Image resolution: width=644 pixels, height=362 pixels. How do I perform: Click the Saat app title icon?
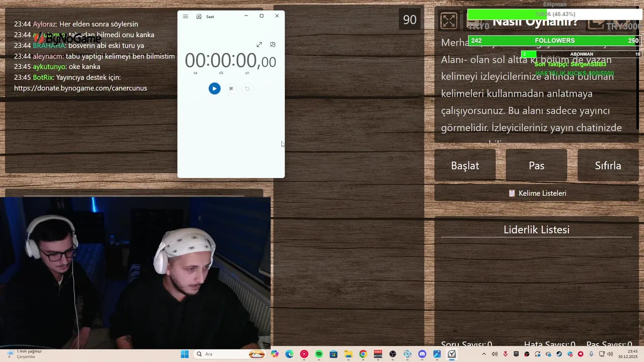tap(199, 17)
